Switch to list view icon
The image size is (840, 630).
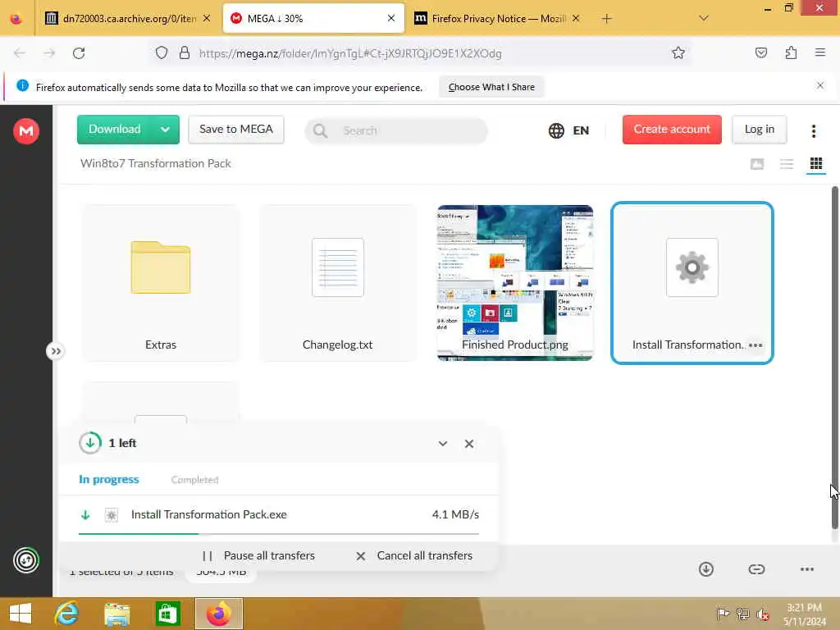pyautogui.click(x=786, y=164)
